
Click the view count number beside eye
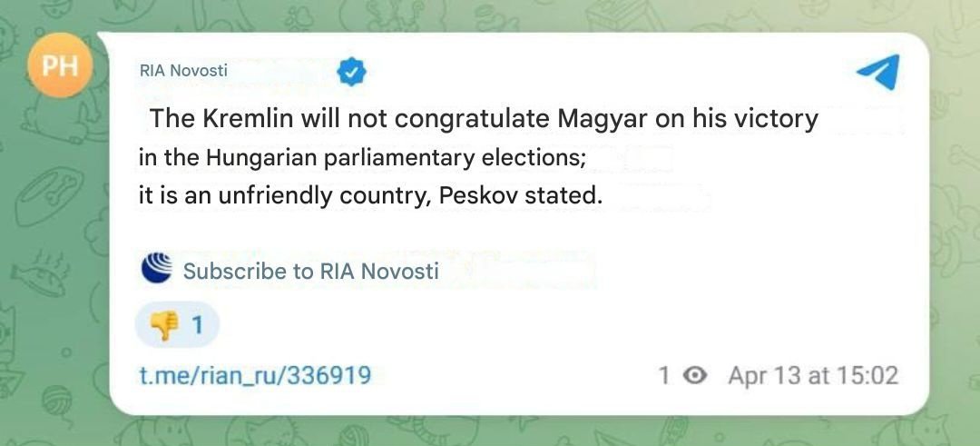[x=664, y=375]
